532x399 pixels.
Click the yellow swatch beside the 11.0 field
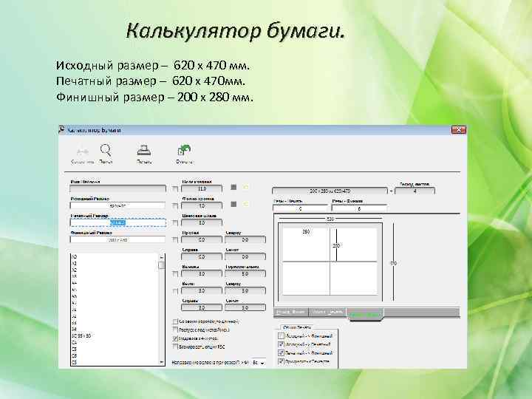coord(245,187)
